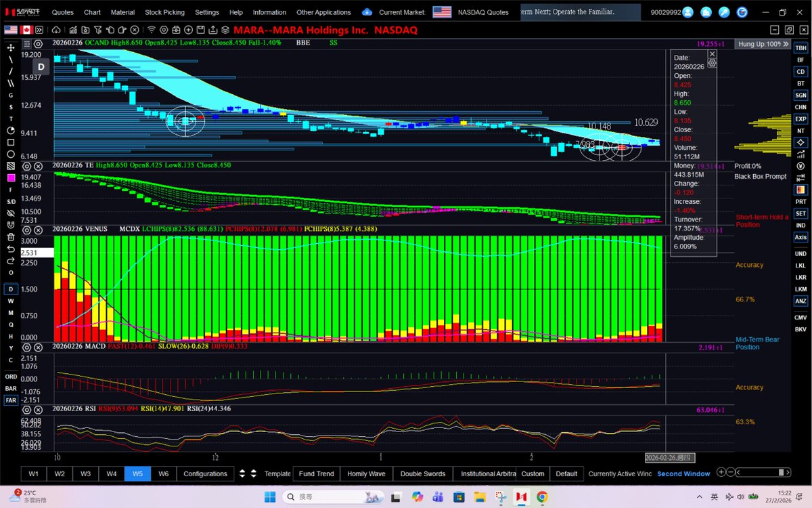
Task: Toggle the TBH indicator button
Action: point(800,48)
